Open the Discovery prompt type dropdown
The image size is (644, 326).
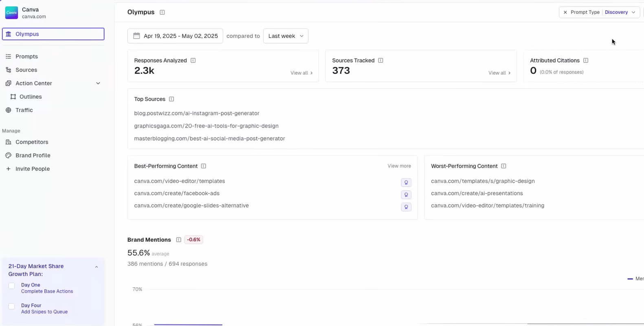[x=620, y=12]
